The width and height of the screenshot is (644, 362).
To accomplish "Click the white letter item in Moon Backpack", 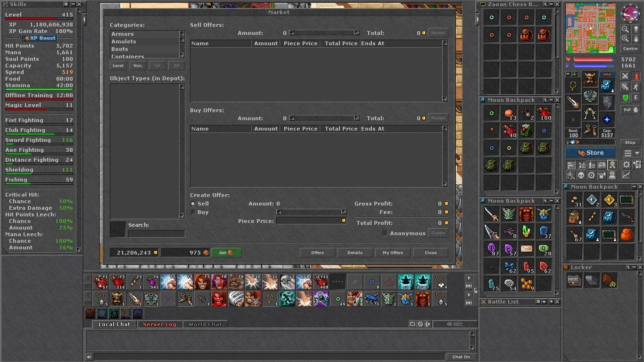I will tap(526, 248).
